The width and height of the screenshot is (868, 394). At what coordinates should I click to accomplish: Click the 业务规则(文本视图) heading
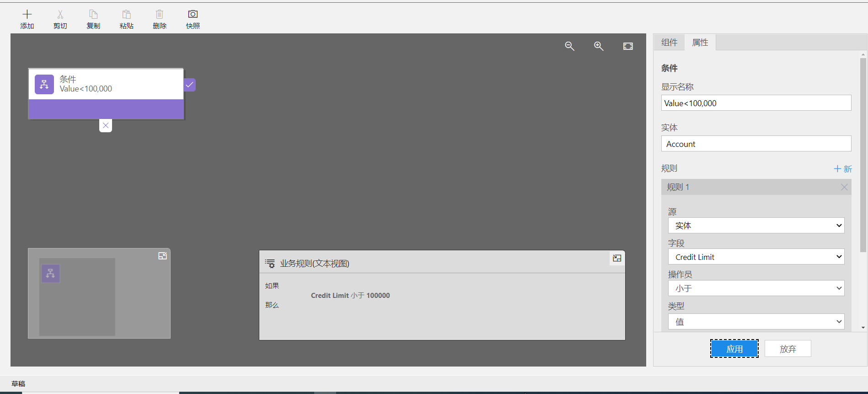[x=315, y=264]
